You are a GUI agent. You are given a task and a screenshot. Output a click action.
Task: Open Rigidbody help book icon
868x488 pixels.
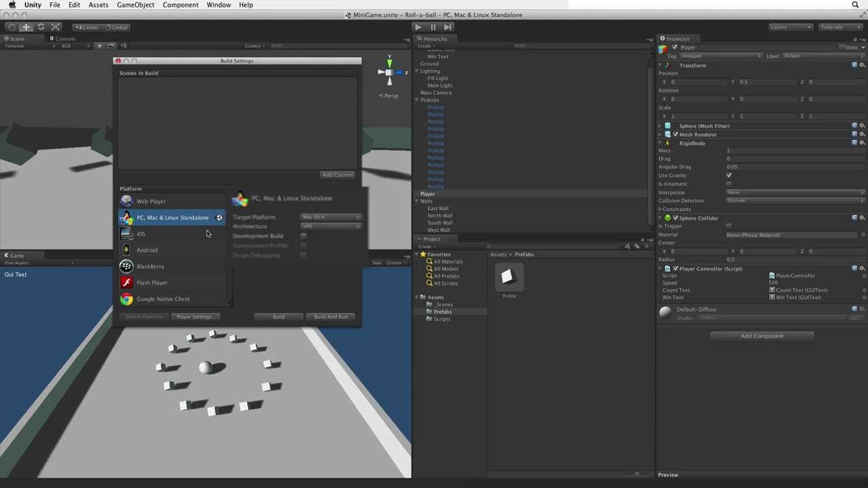[x=854, y=143]
